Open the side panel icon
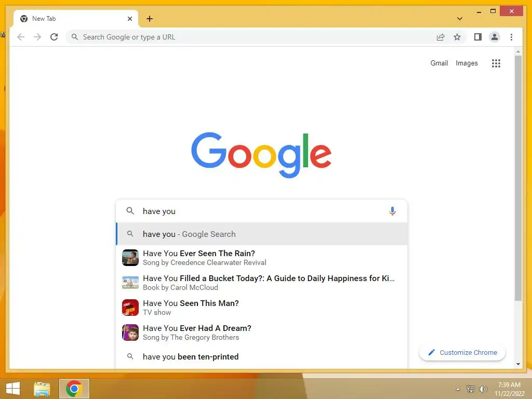Screen dimensions: 532x399 (x=478, y=37)
